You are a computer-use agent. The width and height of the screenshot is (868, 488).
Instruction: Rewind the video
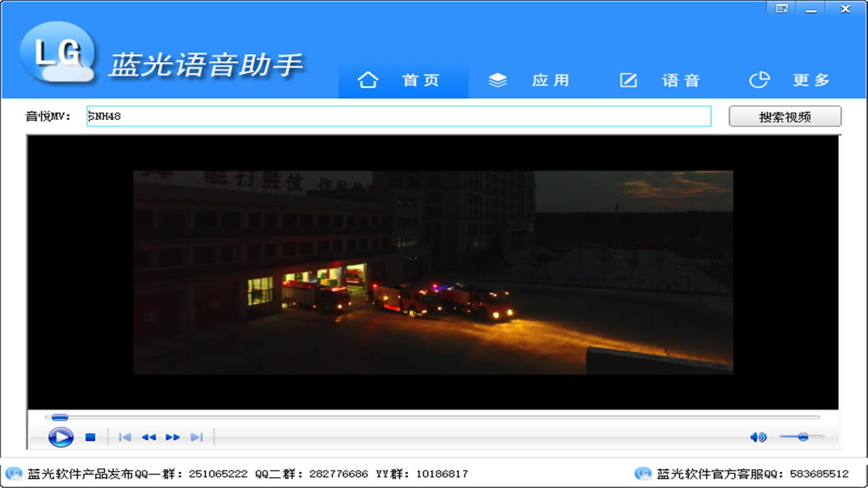149,437
